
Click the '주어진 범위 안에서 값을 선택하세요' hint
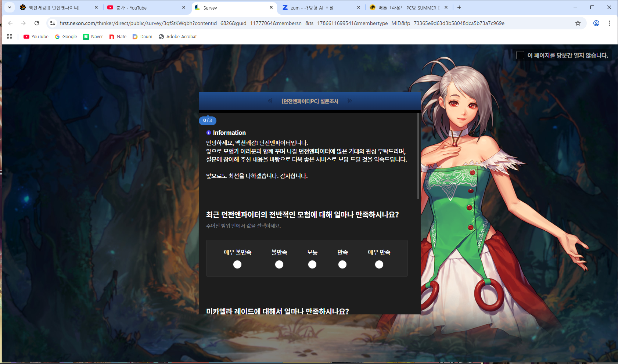243,226
